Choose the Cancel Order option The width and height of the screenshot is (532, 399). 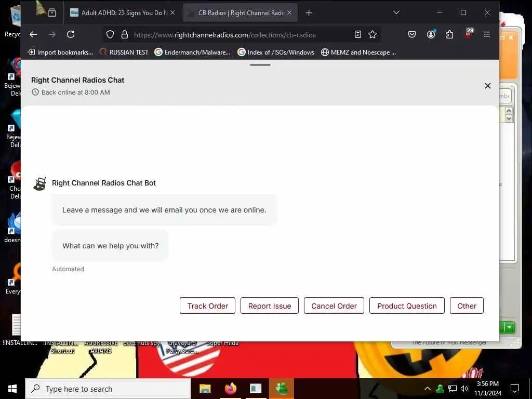pos(334,305)
